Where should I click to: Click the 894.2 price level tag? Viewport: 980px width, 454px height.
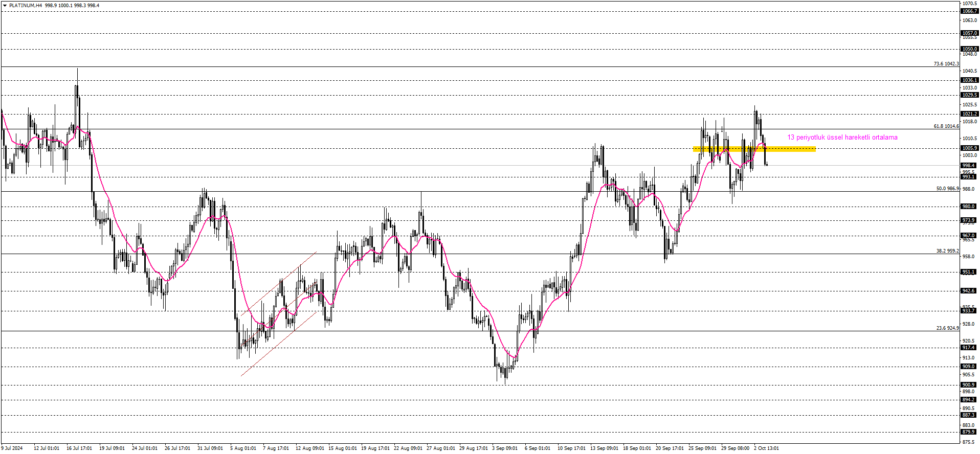(969, 400)
